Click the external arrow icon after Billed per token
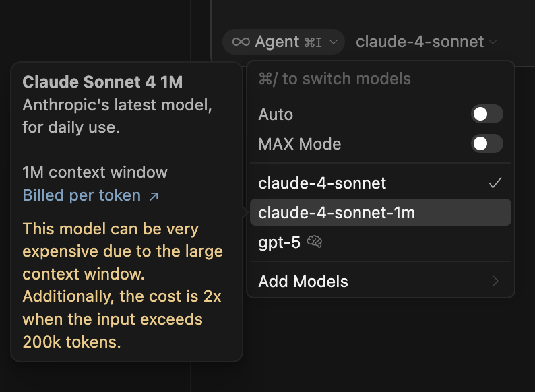Viewport: 535px width, 392px height. (x=154, y=197)
